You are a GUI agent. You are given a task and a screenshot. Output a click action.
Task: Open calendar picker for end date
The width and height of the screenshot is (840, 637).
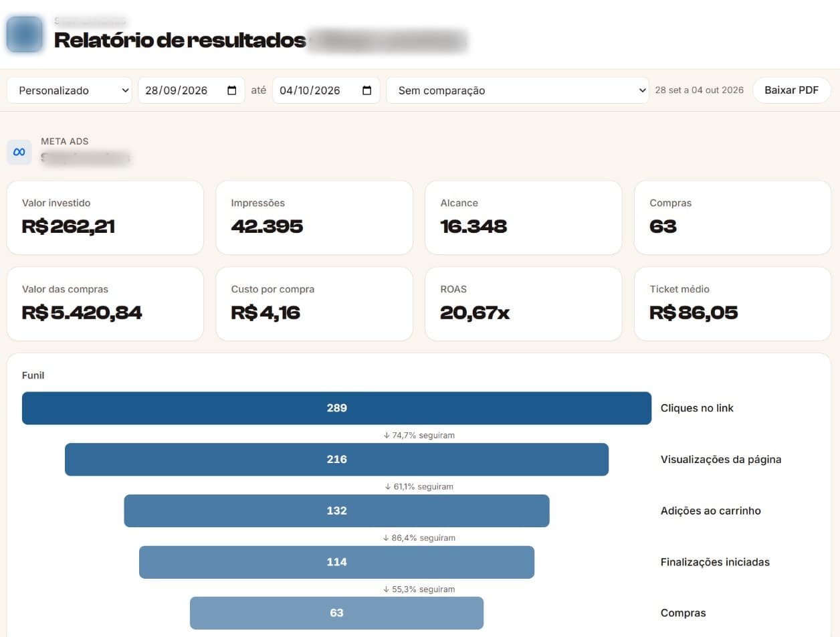pos(366,90)
